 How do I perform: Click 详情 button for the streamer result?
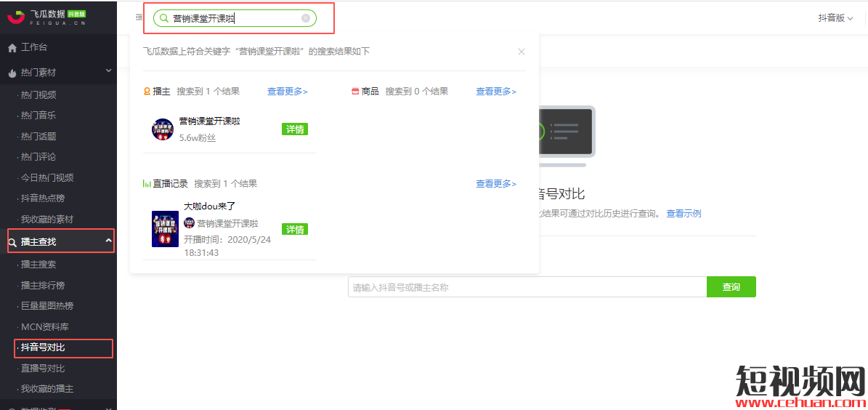coord(294,129)
